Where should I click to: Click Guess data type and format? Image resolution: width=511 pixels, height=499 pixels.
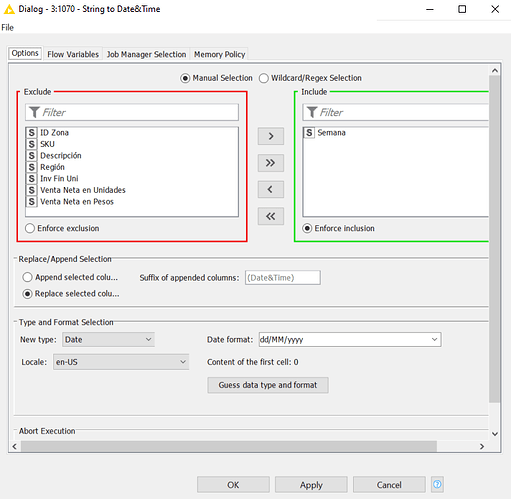tap(268, 385)
